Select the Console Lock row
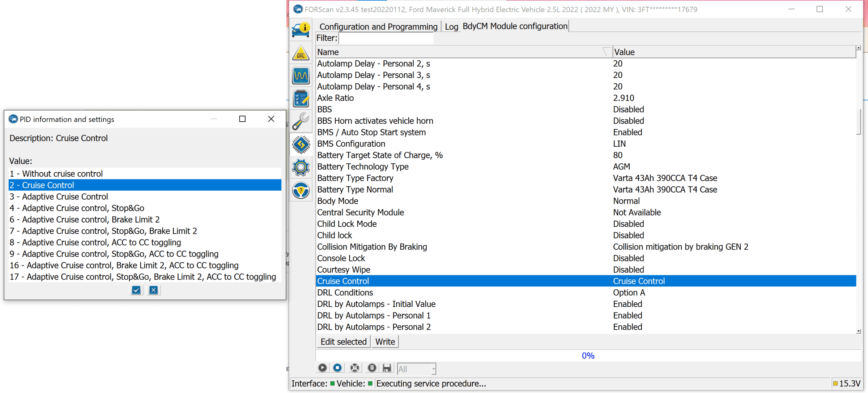The width and height of the screenshot is (868, 393). 586,258
